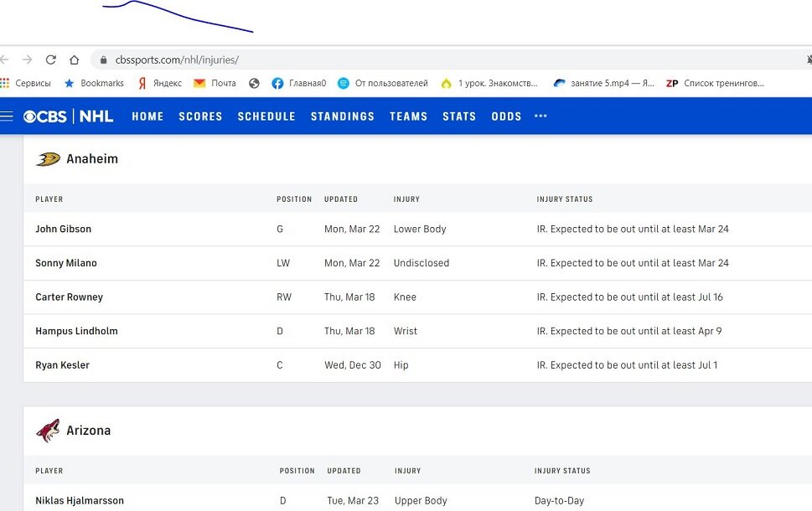The image size is (812, 511).
Task: Click Carter Rowney's RW position cell
Action: pyautogui.click(x=284, y=297)
